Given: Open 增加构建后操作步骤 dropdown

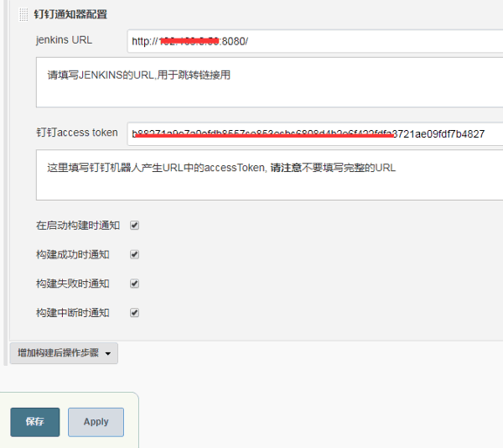Looking at the screenshot, I should coord(64,353).
